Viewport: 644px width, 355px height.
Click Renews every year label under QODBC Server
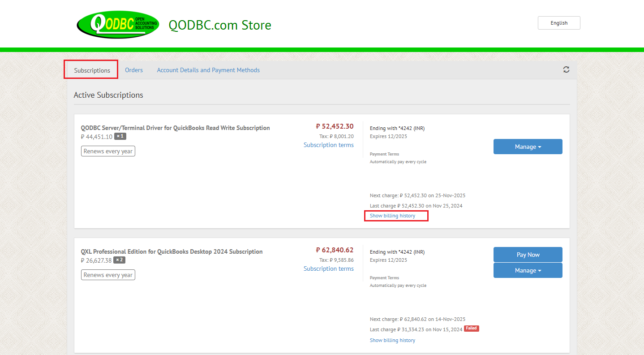coord(108,151)
